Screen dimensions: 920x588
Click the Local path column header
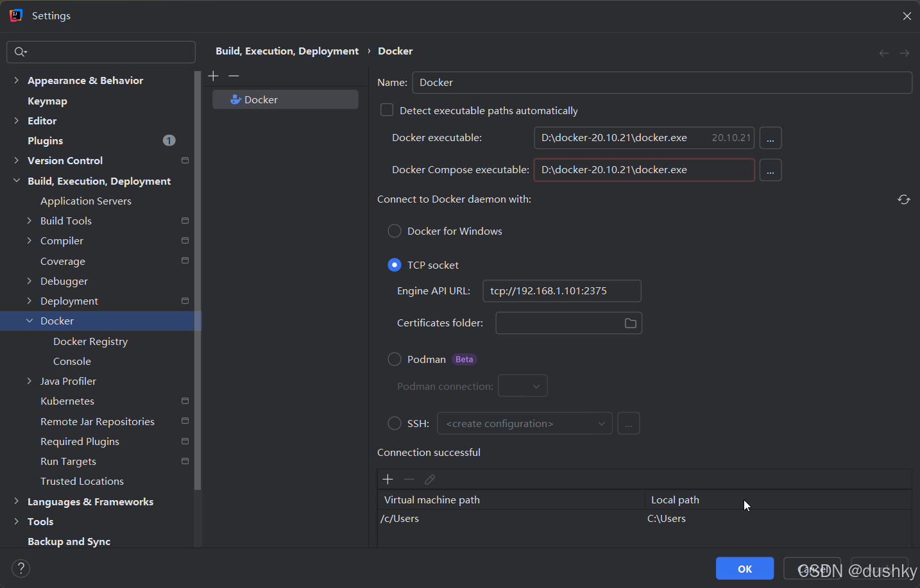pyautogui.click(x=778, y=500)
